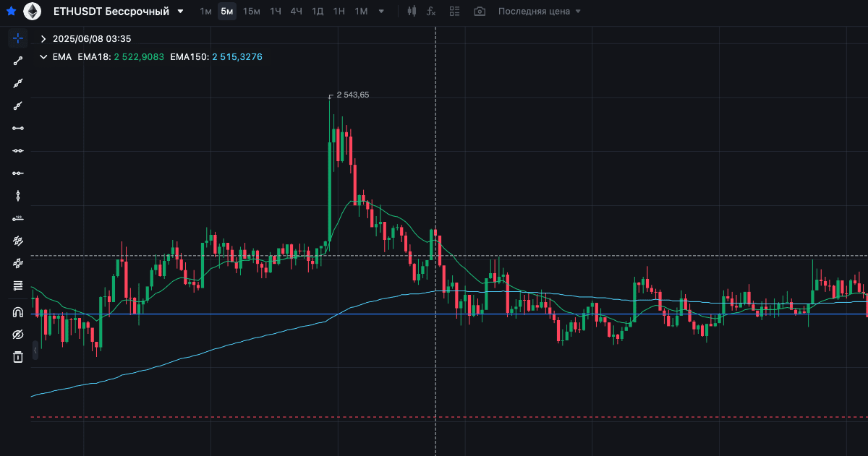Open the more timeframes dropdown arrow
868x456 pixels.
pyautogui.click(x=381, y=12)
